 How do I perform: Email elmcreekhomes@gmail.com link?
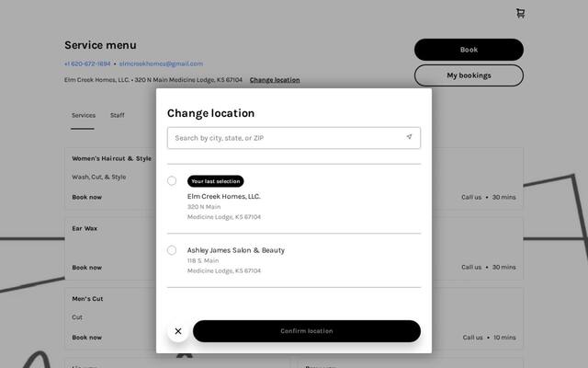click(x=161, y=63)
